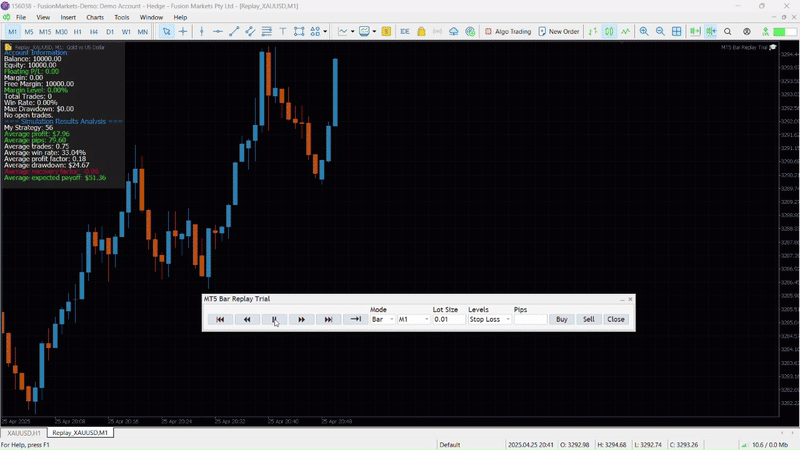800x450 pixels.
Task: Switch to bar chart display
Action: (593, 32)
